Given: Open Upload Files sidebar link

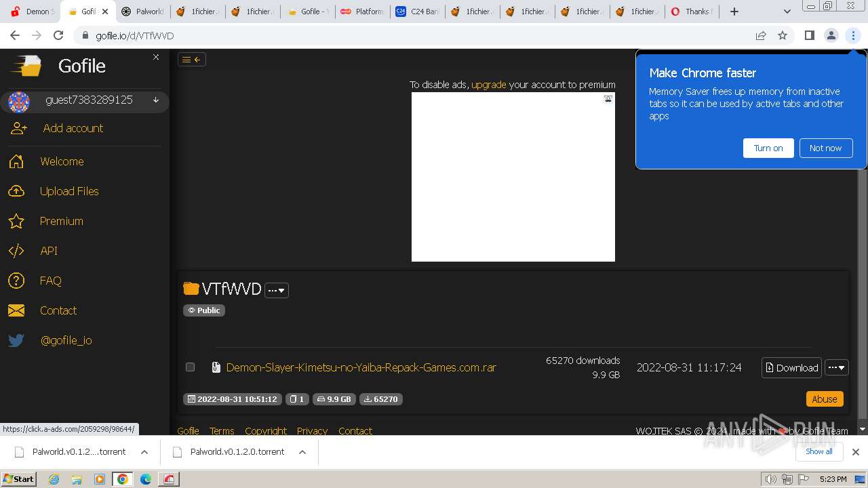Looking at the screenshot, I should (x=69, y=191).
